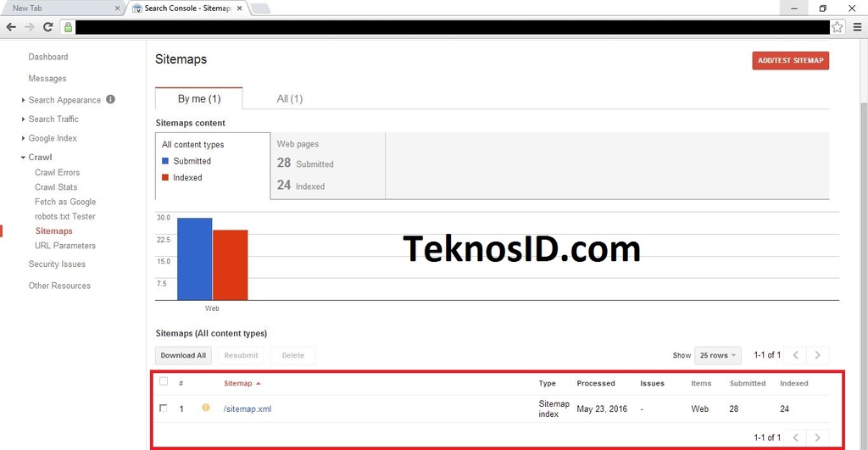Open robots.txt Tester
Image resolution: width=868 pixels, height=450 pixels.
click(64, 216)
